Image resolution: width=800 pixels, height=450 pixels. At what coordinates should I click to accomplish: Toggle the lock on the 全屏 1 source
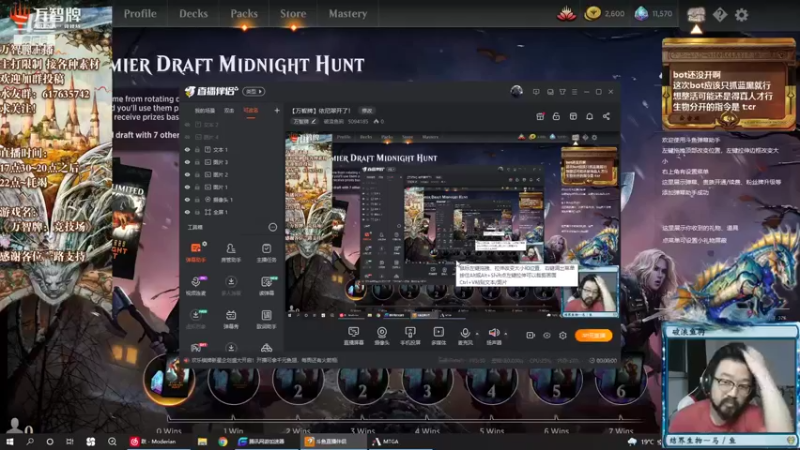click(197, 212)
